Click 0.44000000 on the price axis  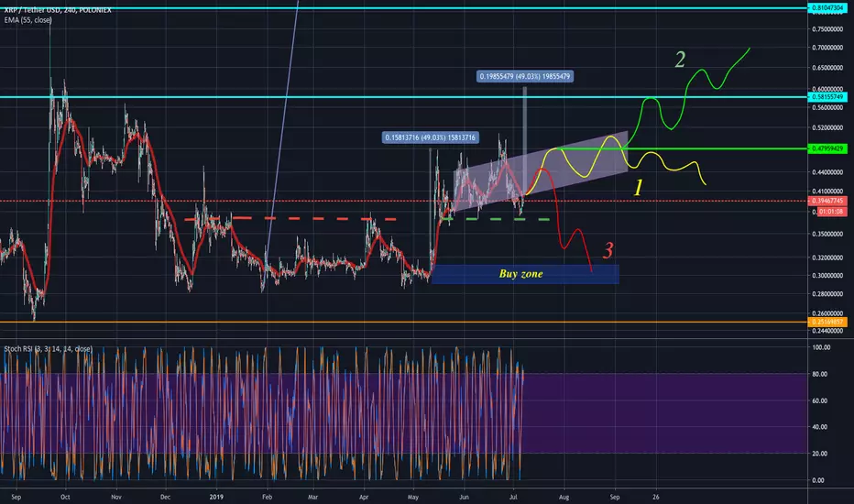827,172
